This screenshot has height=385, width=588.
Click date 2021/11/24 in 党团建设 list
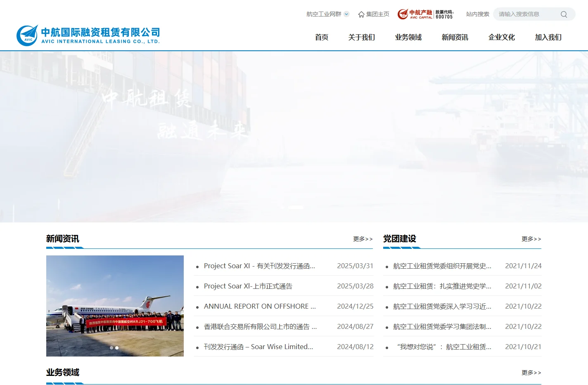[523, 266]
